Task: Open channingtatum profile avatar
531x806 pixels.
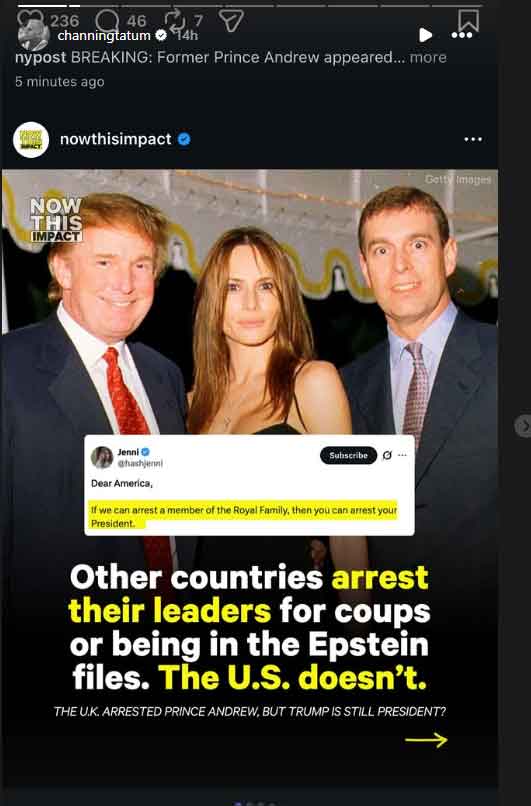Action: coord(34,37)
